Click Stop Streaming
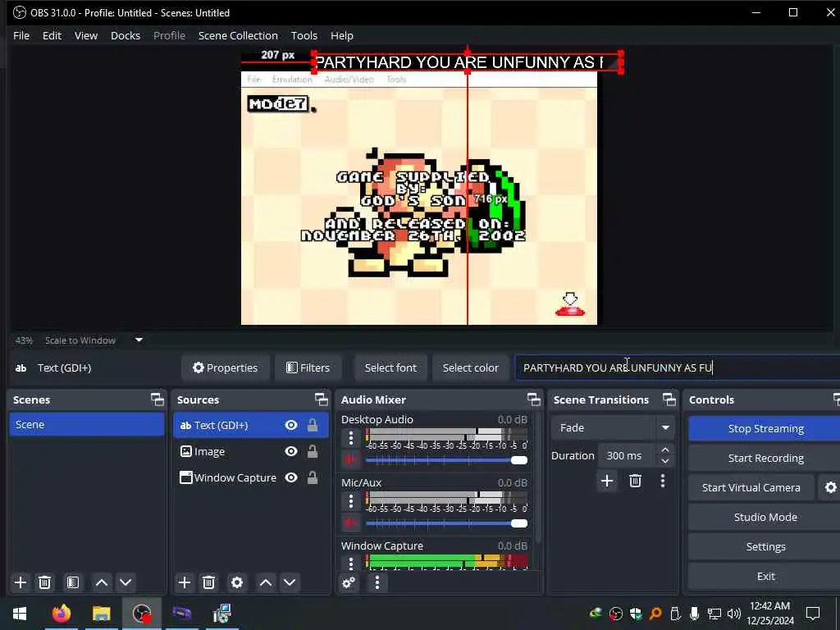 765,428
